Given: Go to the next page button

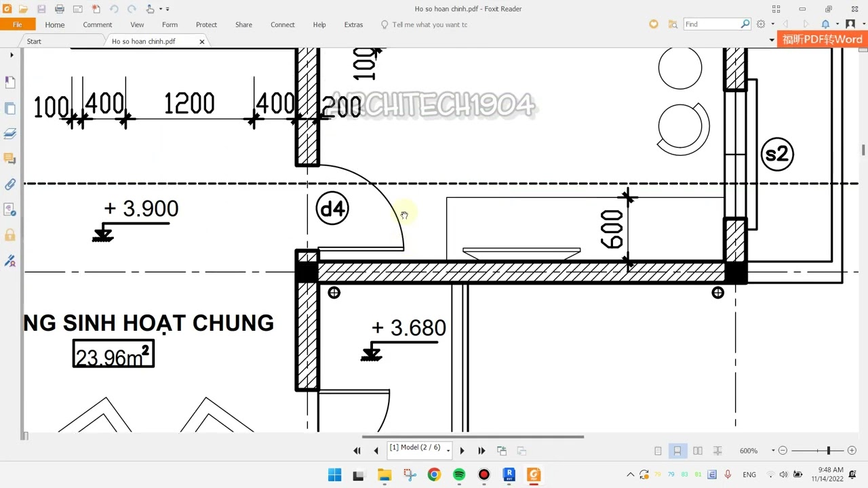Looking at the screenshot, I should 462,451.
